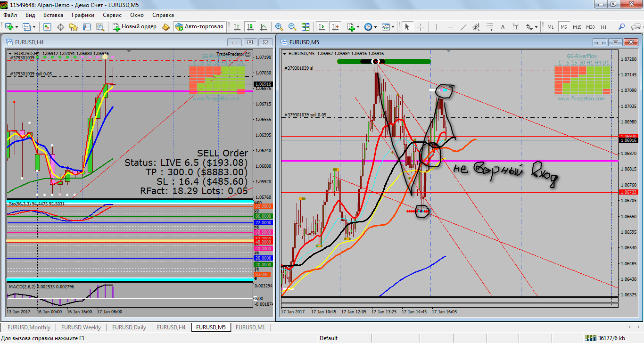
Task: Switch chart to Bar Chart mode
Action: click(x=237, y=27)
